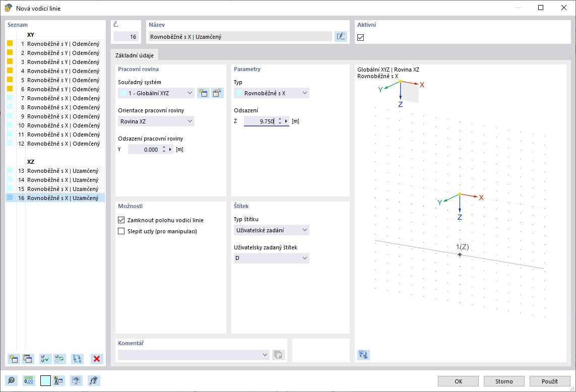Click the XY group header in list
Screen dimensions: 576x392
[31, 35]
